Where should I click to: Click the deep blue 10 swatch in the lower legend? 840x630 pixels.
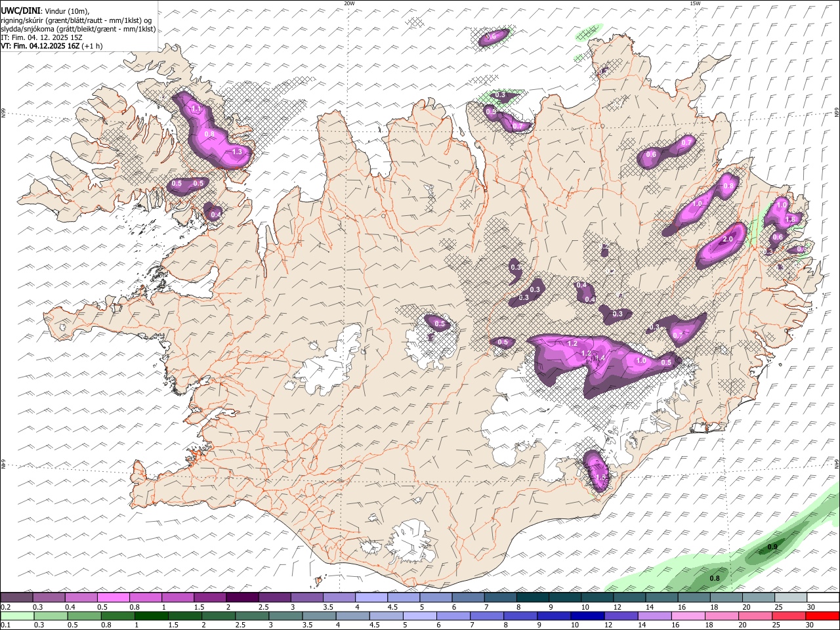(587, 616)
